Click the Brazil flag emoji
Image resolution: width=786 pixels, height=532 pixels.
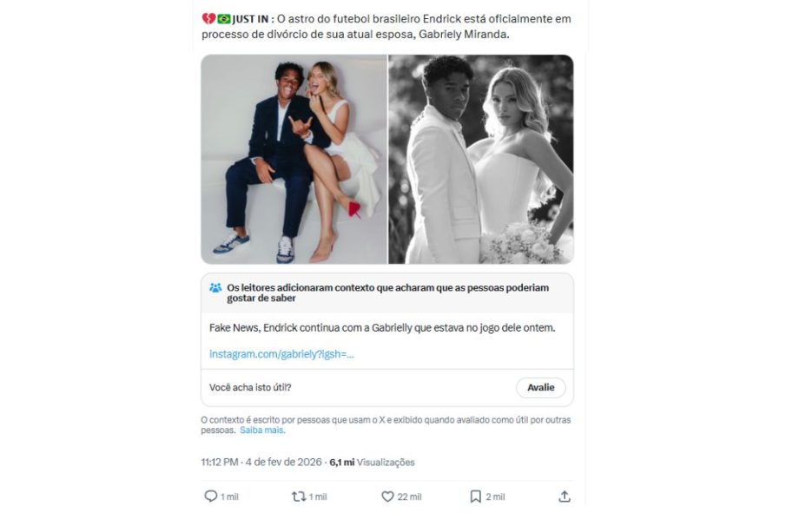tap(223, 18)
